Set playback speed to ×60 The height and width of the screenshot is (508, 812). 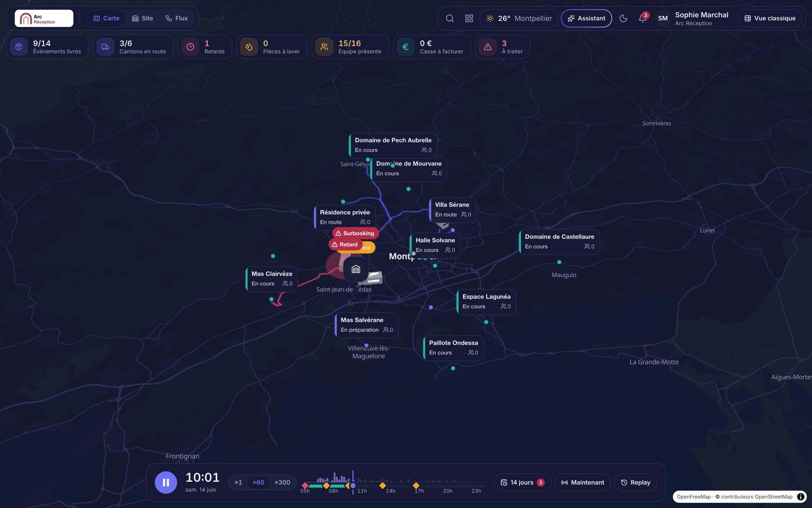coord(258,482)
